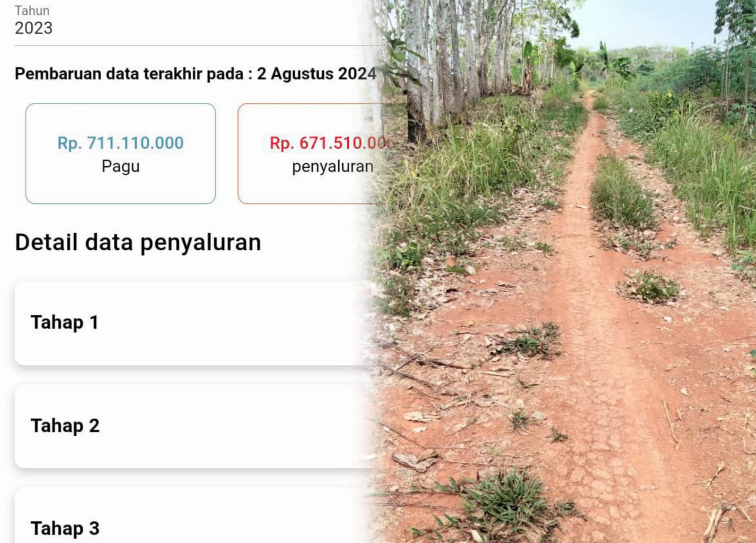756x543 pixels.
Task: Click the Tahap 2 title text
Action: point(65,426)
